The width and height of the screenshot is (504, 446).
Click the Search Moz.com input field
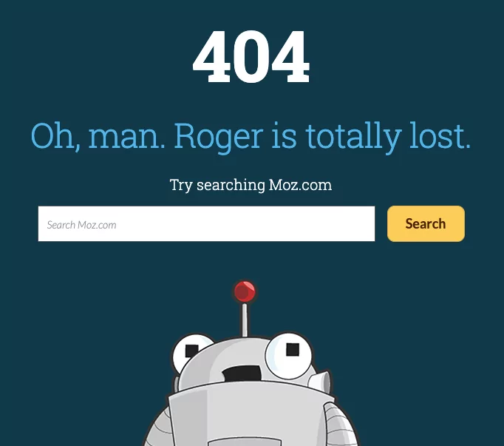[206, 223]
